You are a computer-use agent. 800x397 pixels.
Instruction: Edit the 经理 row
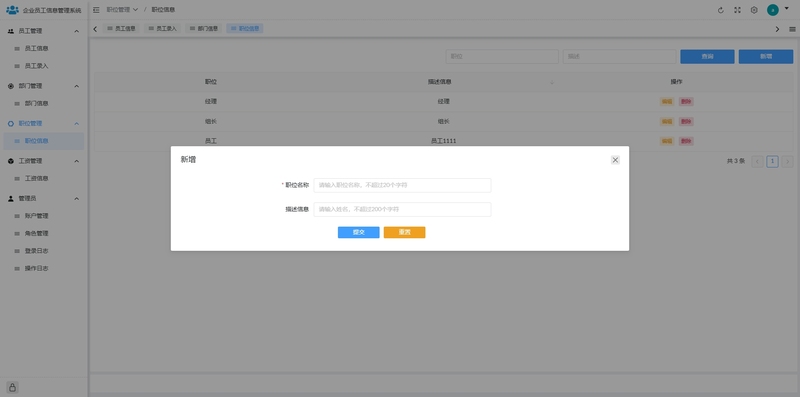coord(667,102)
